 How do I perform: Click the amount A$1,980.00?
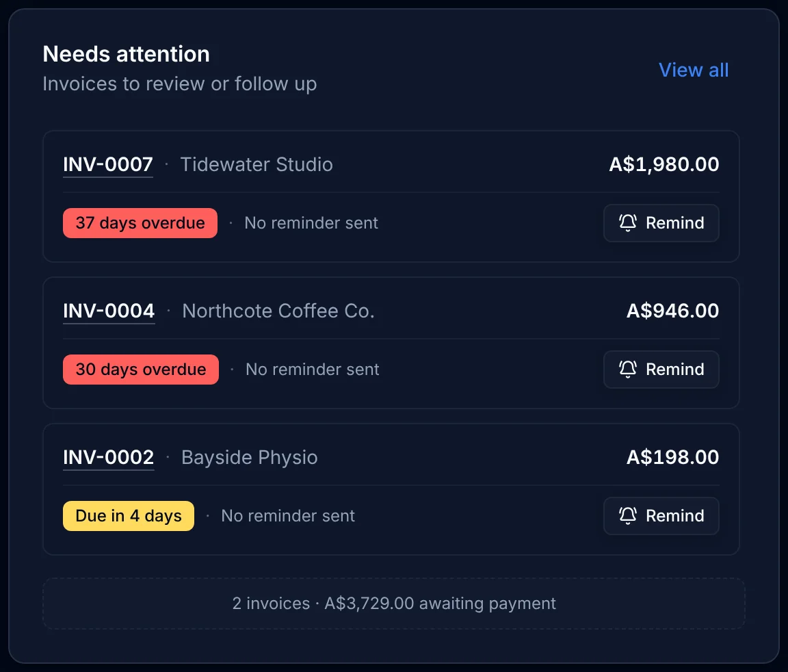664,164
